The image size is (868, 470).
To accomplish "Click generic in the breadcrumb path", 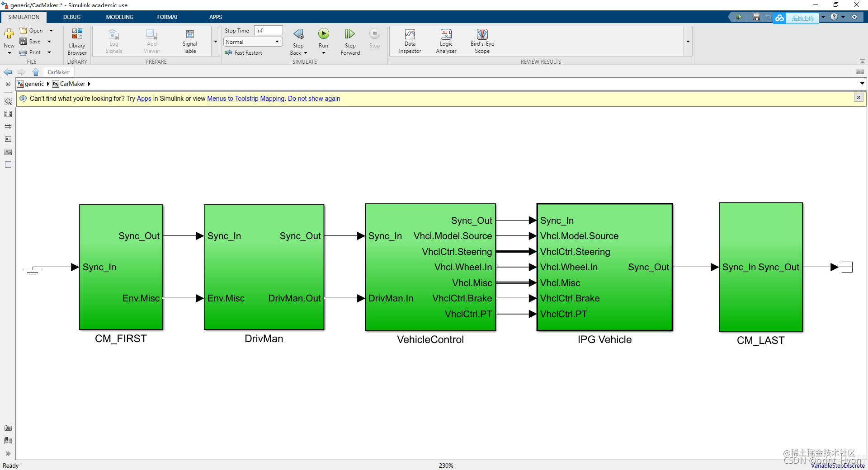I will [34, 84].
